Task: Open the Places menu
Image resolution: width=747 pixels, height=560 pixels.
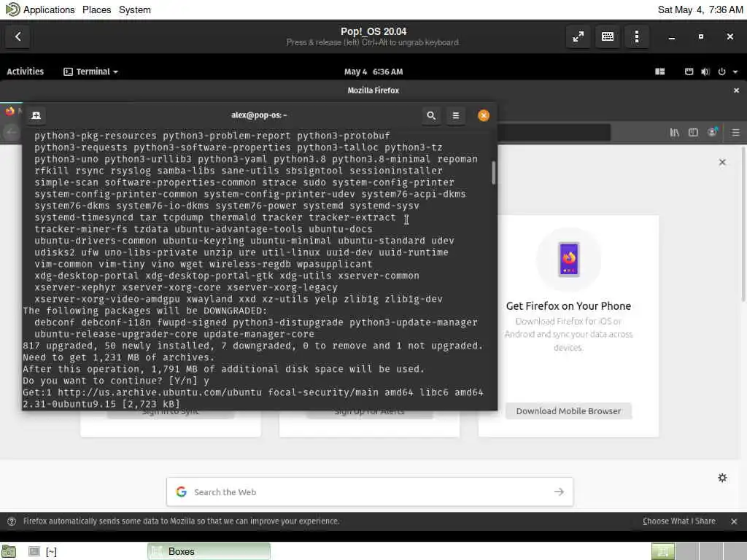Action: pos(97,9)
